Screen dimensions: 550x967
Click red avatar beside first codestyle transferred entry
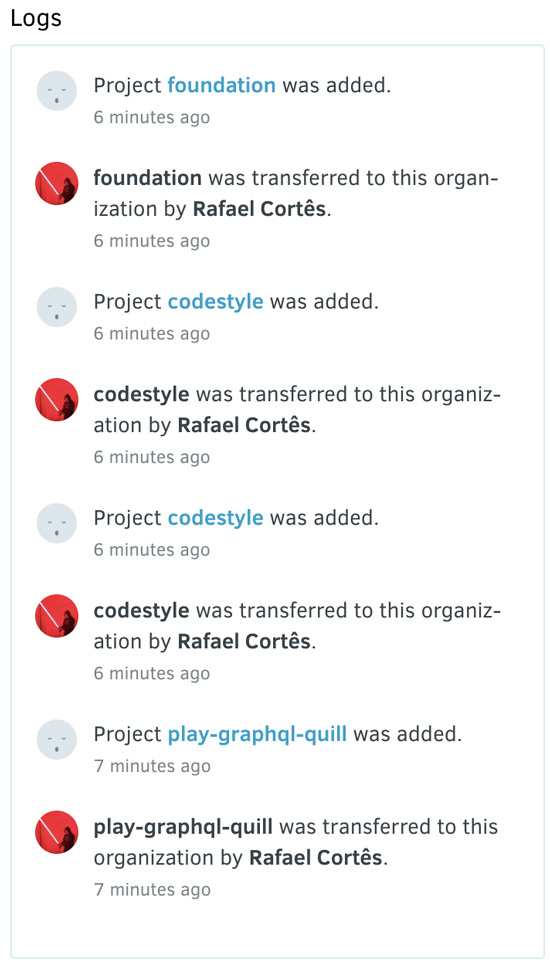tap(57, 400)
